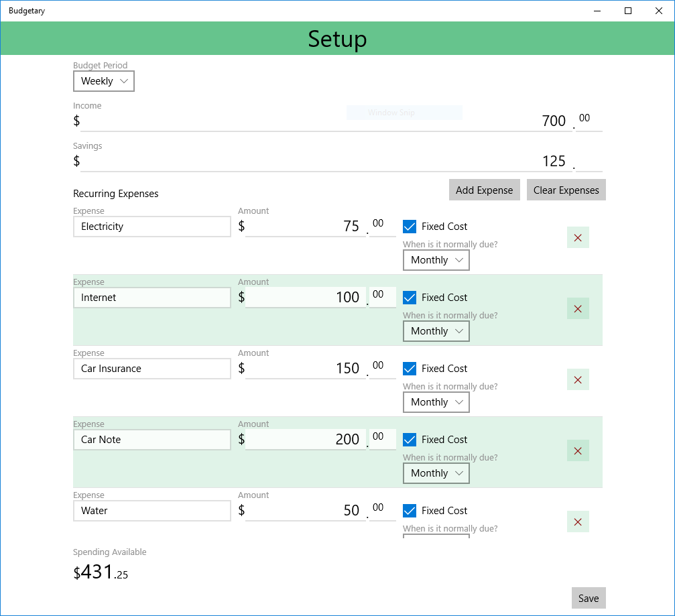Remove the Car Insurance expense row
Viewport: 675px width, 616px height.
[578, 379]
